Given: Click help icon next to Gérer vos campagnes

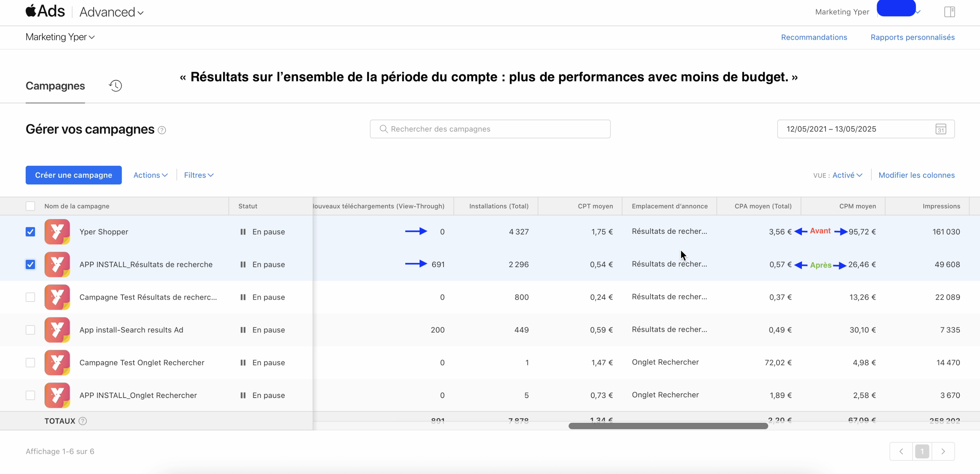Looking at the screenshot, I should (x=162, y=130).
